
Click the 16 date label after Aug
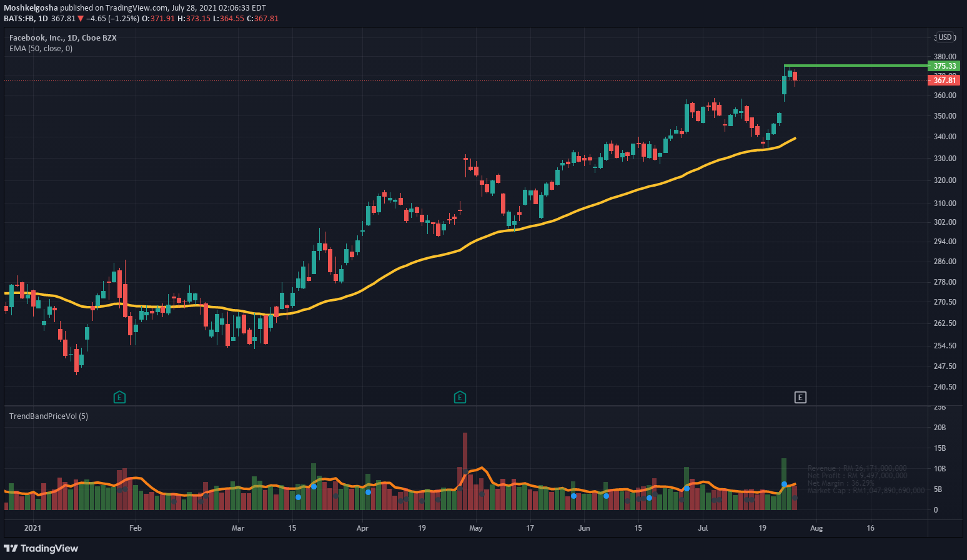(x=871, y=528)
